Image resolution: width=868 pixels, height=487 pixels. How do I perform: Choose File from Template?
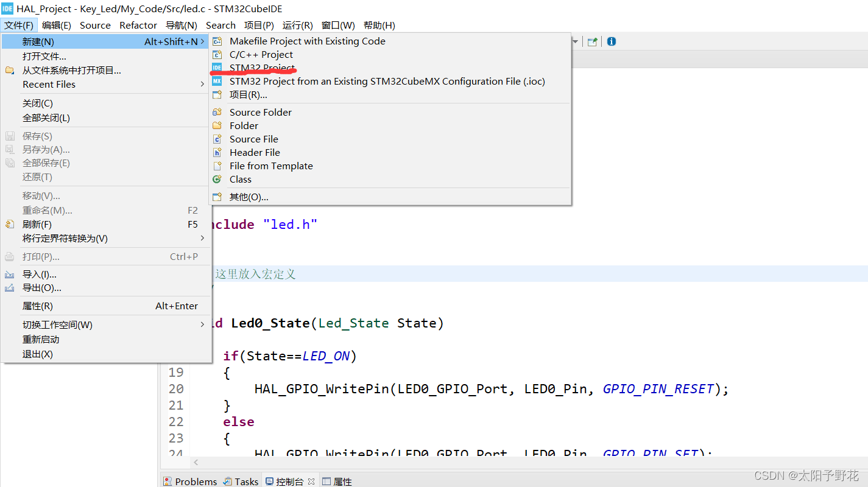(390, 166)
